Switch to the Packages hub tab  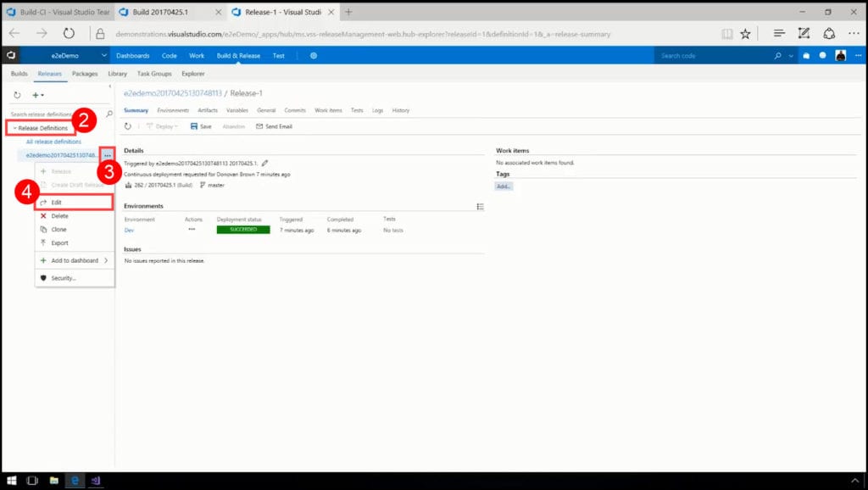85,74
